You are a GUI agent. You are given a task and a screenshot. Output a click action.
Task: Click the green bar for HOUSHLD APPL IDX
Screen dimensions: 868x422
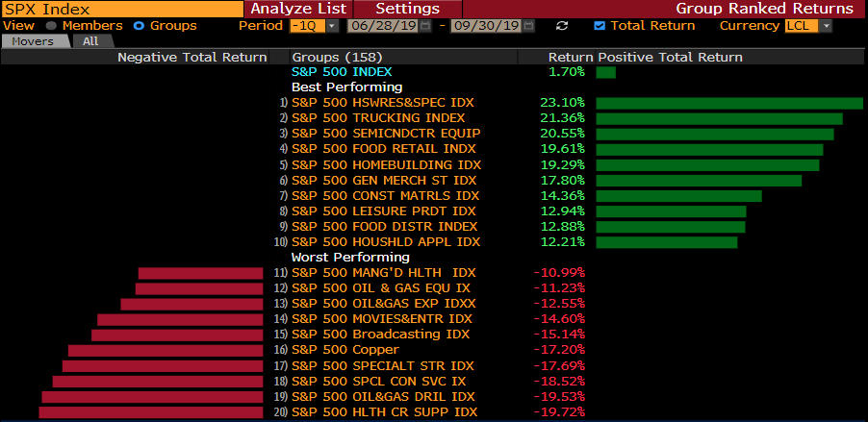[667, 243]
